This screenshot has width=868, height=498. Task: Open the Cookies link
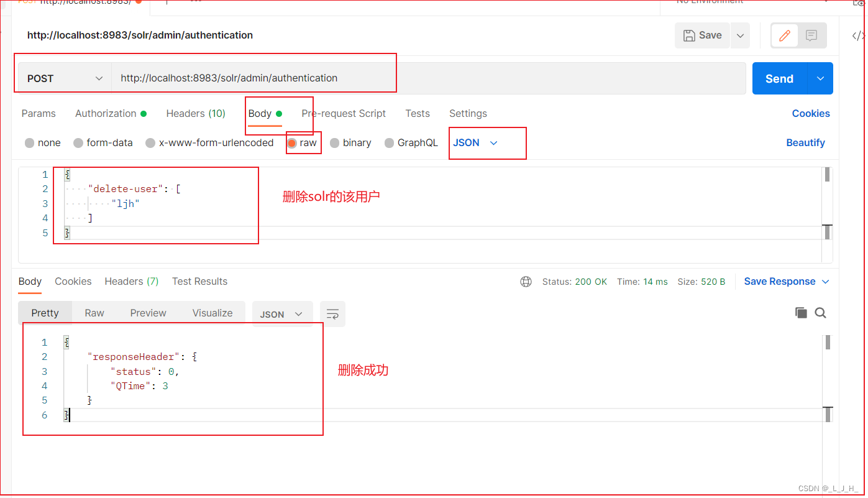point(811,113)
